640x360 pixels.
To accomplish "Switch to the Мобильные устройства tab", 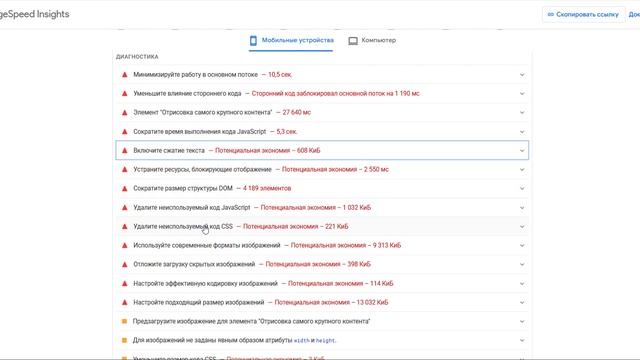I will pos(291,40).
